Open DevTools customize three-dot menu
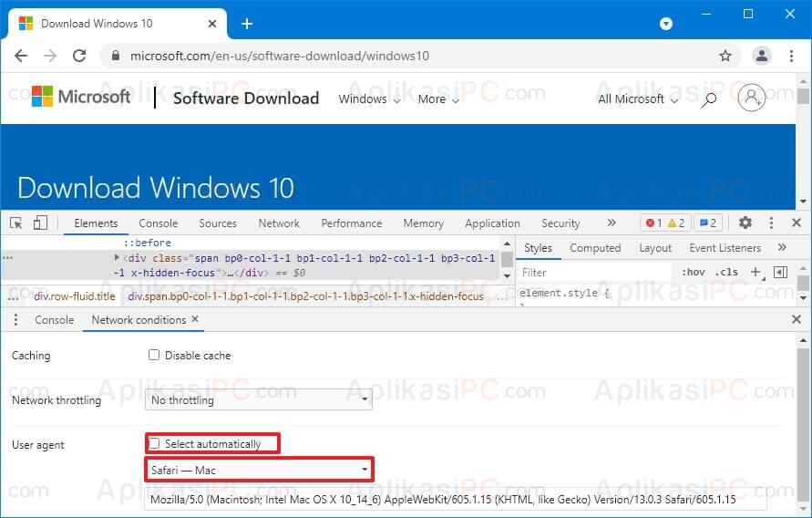This screenshot has height=518, width=812. click(x=771, y=223)
